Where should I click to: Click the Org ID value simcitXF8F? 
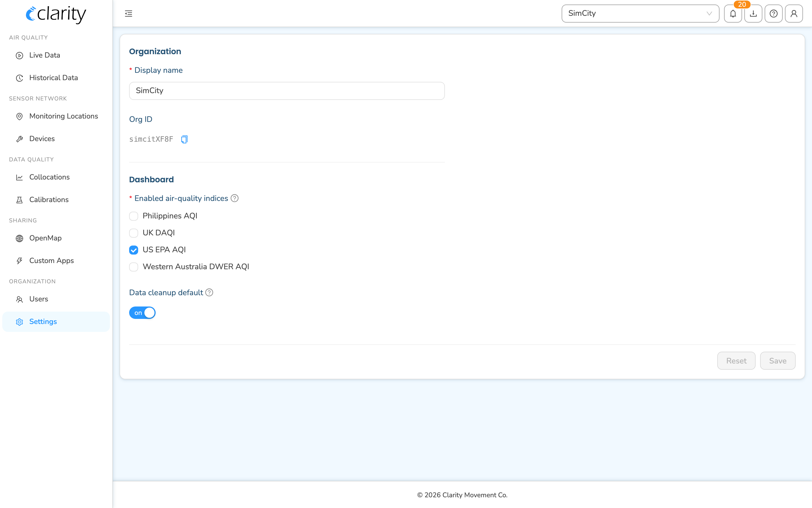coord(151,139)
